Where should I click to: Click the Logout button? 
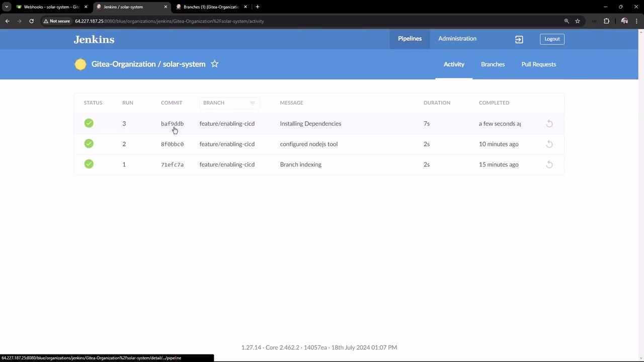tap(552, 39)
